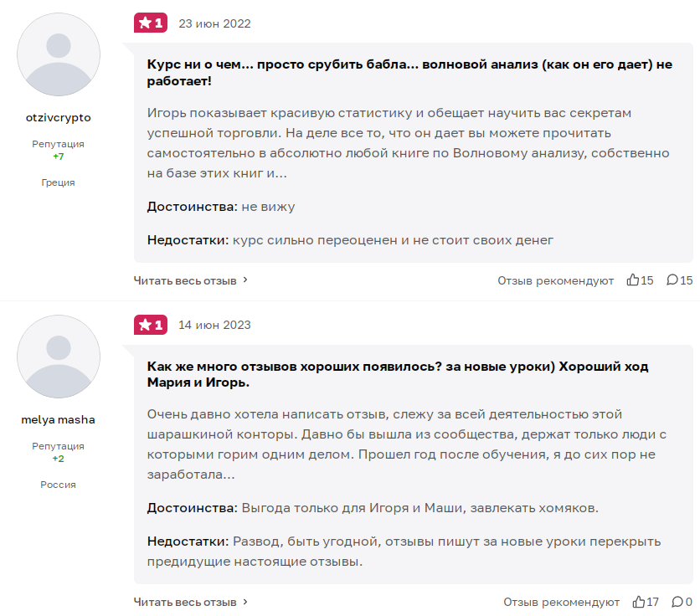Click the comment bubble icon with 0 comments
Screen dimensions: 700x616
pyautogui.click(x=677, y=602)
